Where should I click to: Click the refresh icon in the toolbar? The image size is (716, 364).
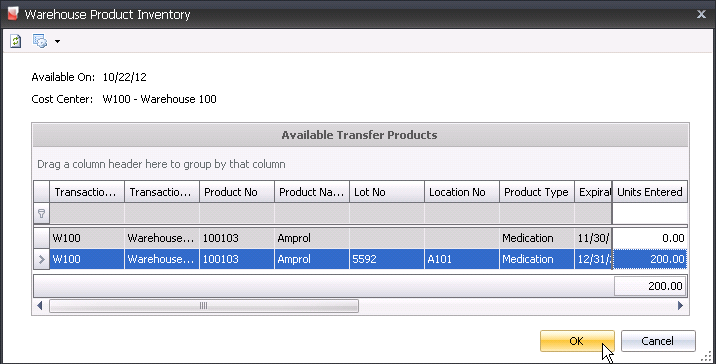(x=16, y=41)
